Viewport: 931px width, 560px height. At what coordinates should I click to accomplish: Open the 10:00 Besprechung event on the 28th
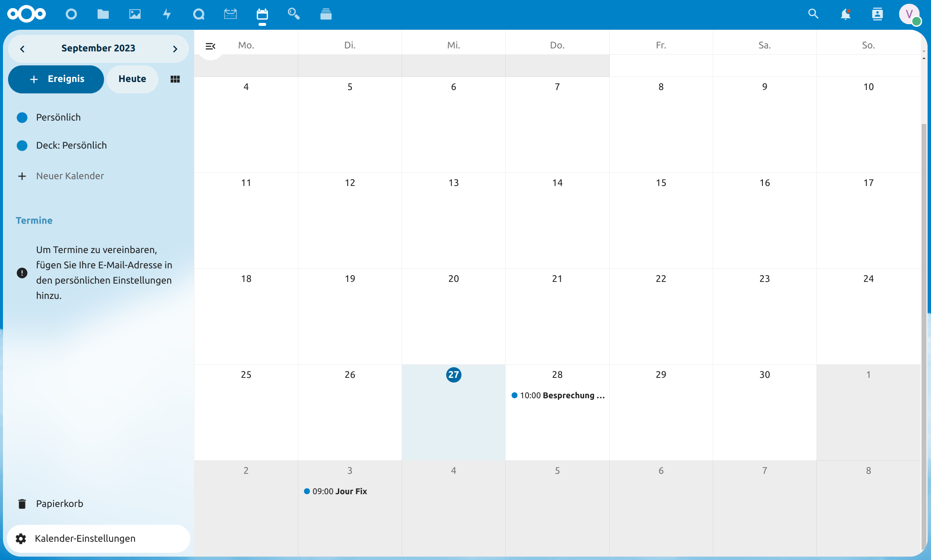coord(557,395)
